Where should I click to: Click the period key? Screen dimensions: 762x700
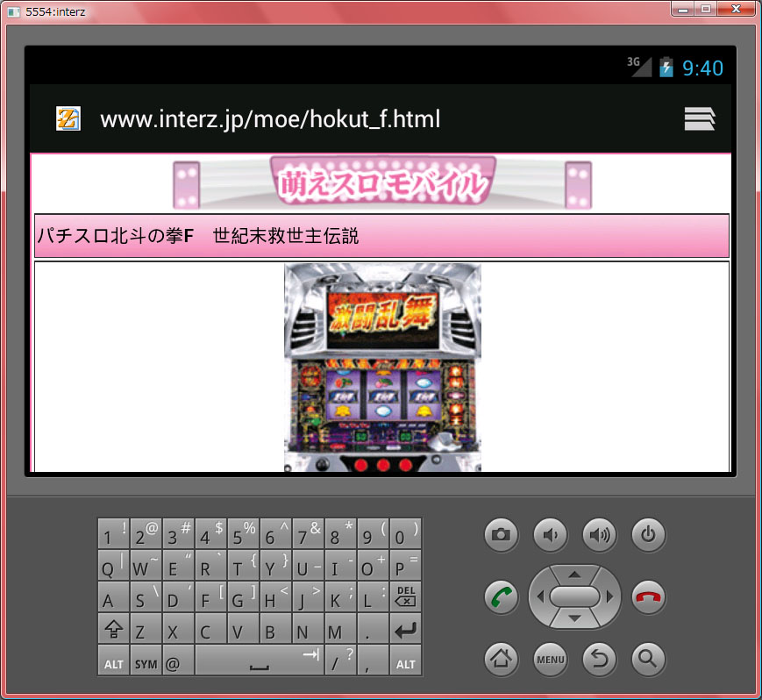pos(374,630)
